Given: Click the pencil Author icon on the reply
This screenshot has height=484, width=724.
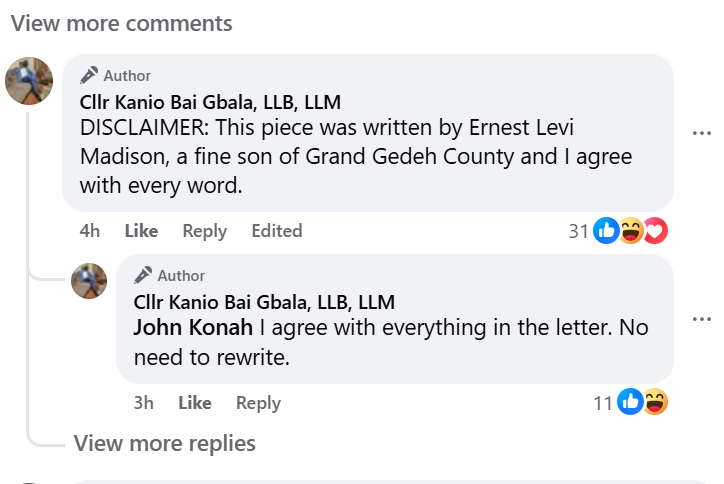Looking at the screenshot, I should [x=144, y=275].
